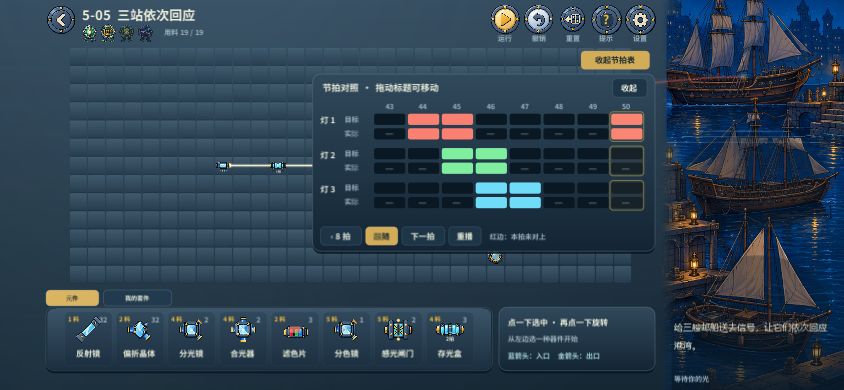Screen dimensions: 844x390
Task: Switch to the 元件 tab
Action: click(x=72, y=298)
